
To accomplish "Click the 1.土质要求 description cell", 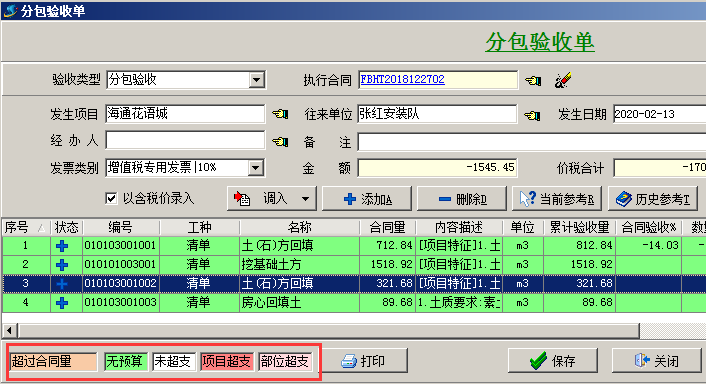I will pos(459,303).
